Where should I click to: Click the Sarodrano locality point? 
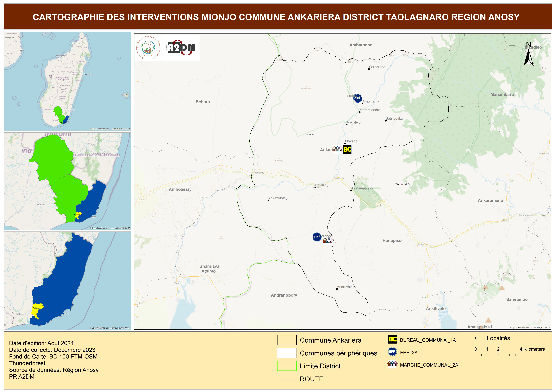tap(369, 69)
